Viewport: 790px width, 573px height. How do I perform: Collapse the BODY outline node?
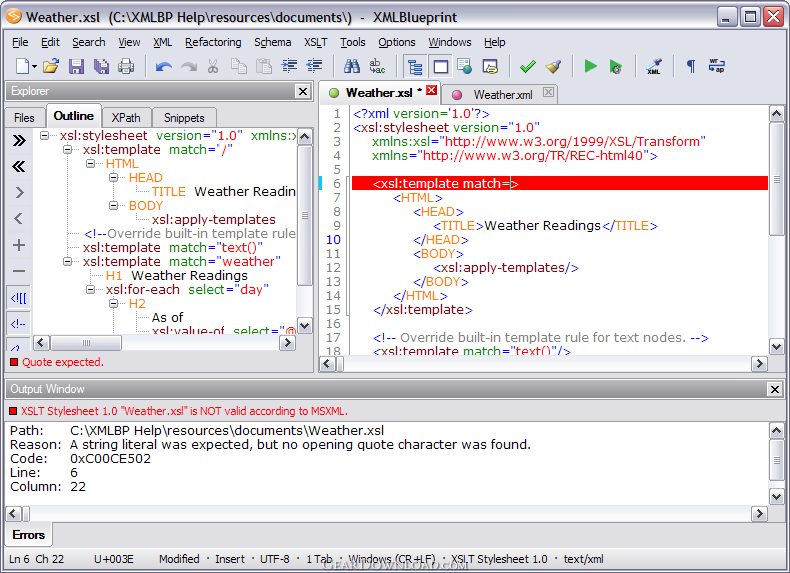tap(114, 206)
